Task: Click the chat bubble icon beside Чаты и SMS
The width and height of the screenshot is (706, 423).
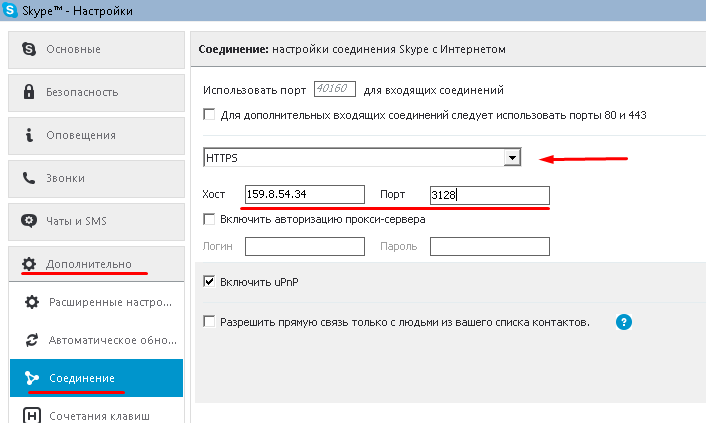Action: tap(29, 221)
